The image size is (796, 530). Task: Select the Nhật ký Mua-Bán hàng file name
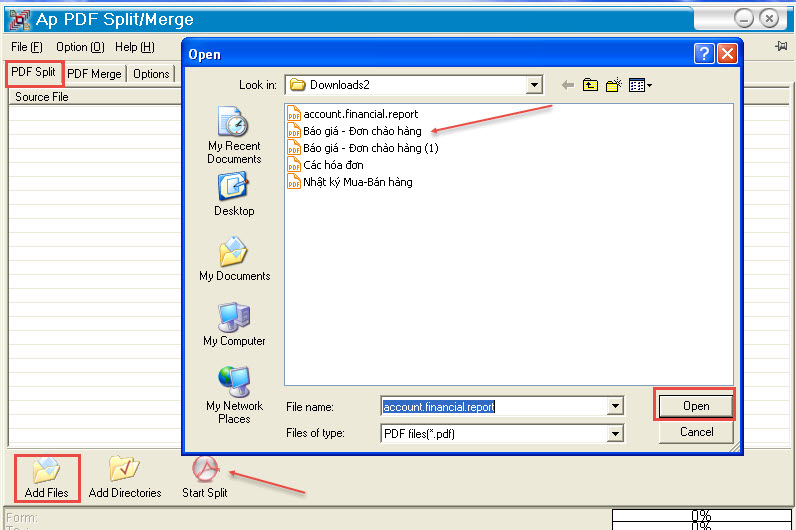point(357,182)
